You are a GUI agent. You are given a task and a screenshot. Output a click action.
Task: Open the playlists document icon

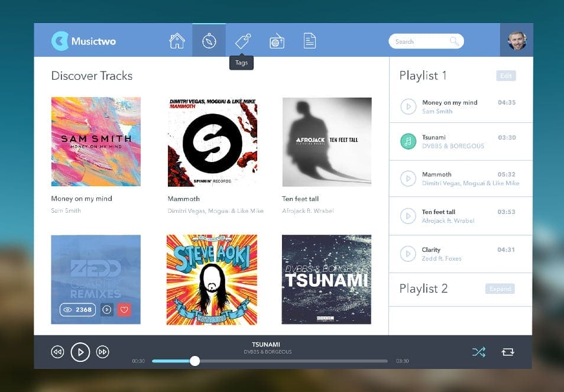pyautogui.click(x=309, y=40)
